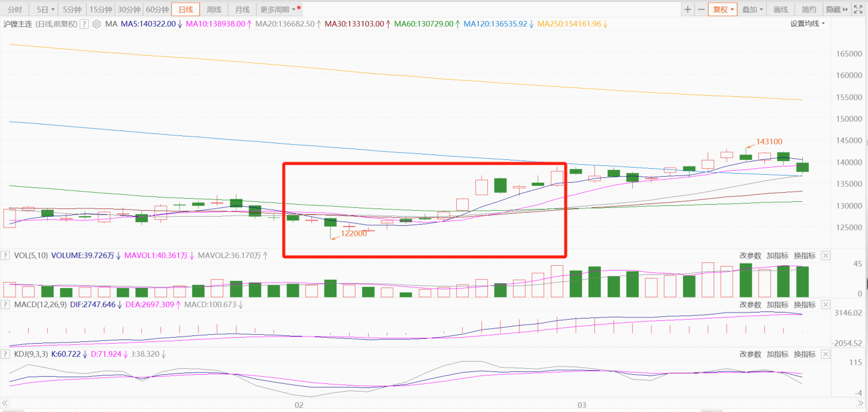Click the 03 month marker on time axis
Viewport: 868px width, 412px height.
coord(582,405)
